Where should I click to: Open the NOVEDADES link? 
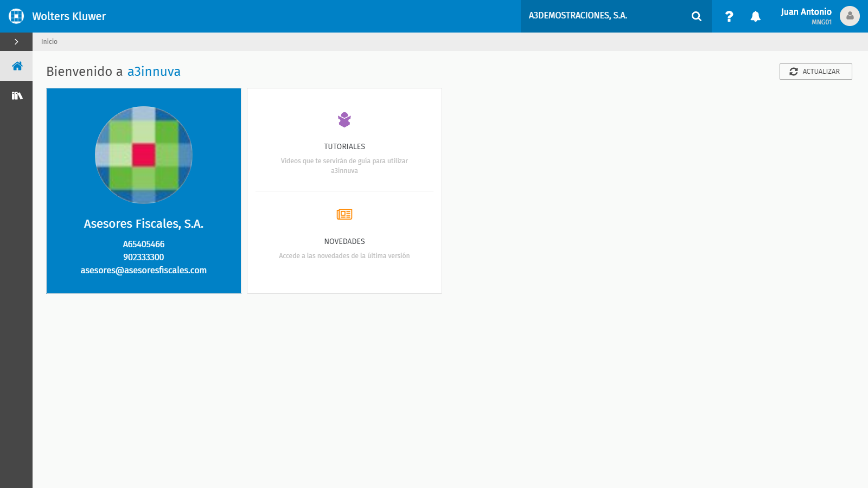point(344,241)
